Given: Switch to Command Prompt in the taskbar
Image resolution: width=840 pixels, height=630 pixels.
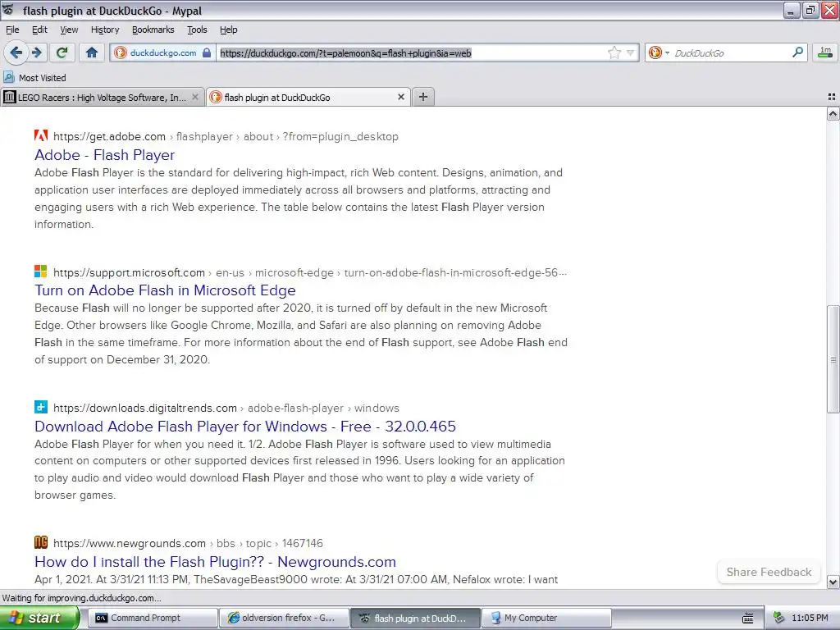Looking at the screenshot, I should pyautogui.click(x=153, y=618).
